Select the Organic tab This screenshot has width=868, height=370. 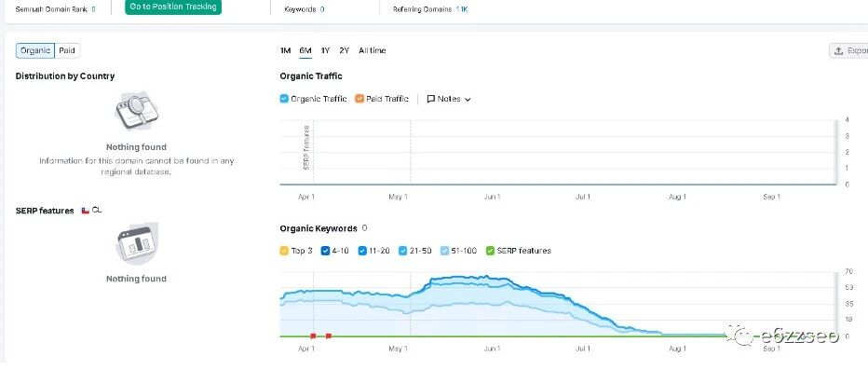pos(35,51)
